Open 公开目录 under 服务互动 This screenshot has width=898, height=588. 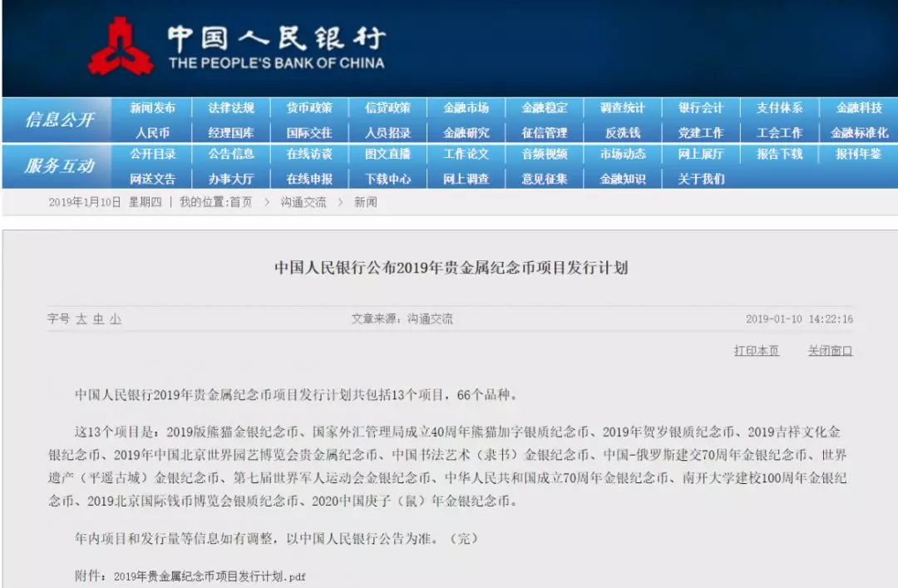point(152,154)
